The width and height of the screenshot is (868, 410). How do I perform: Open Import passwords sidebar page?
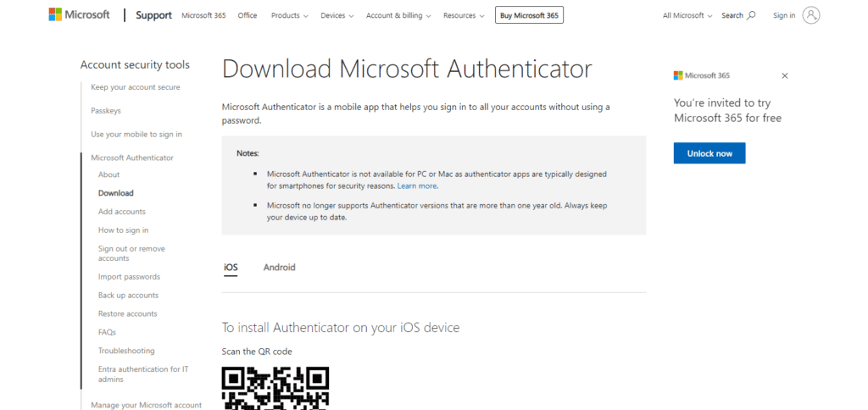(x=129, y=277)
